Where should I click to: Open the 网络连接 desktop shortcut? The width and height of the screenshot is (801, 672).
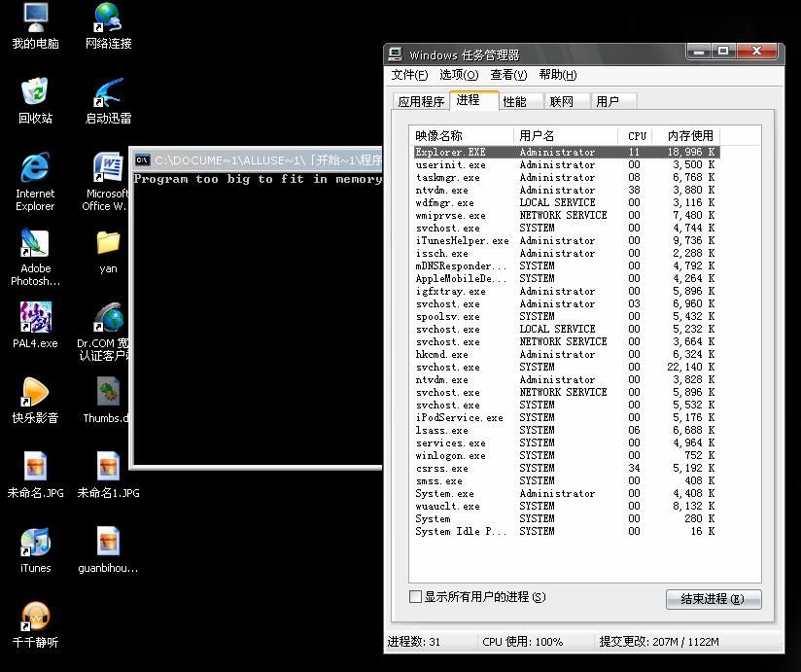pos(108,18)
